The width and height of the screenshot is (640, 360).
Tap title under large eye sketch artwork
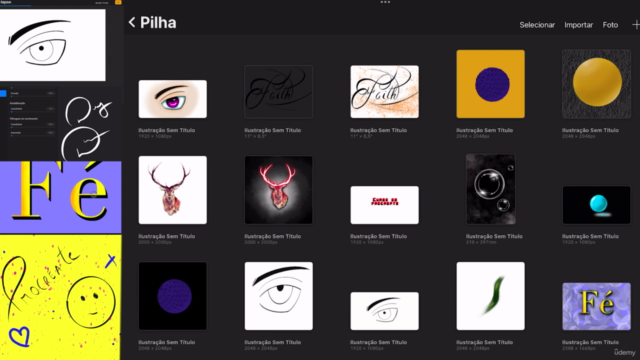pyautogui.click(x=273, y=342)
